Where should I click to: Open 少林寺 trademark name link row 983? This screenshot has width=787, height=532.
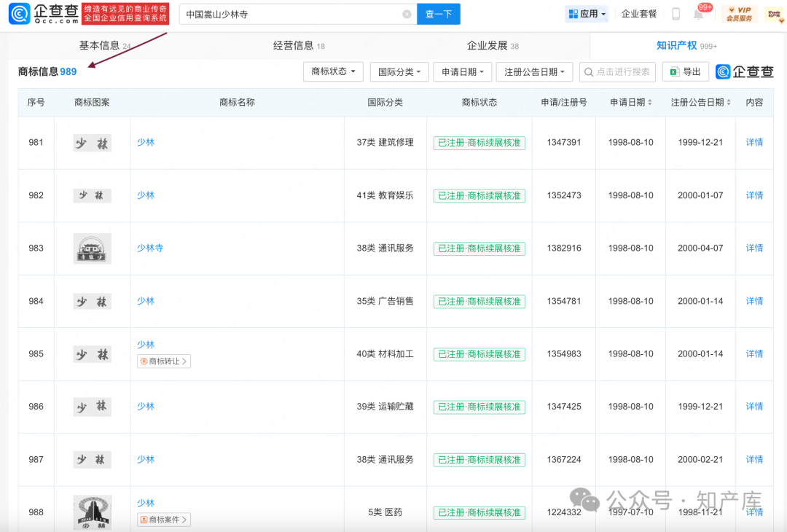150,248
